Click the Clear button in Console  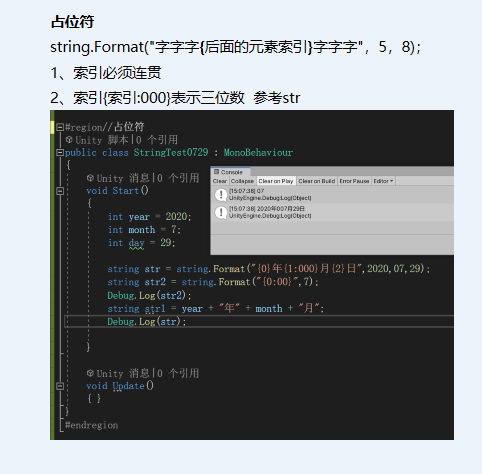(220, 181)
